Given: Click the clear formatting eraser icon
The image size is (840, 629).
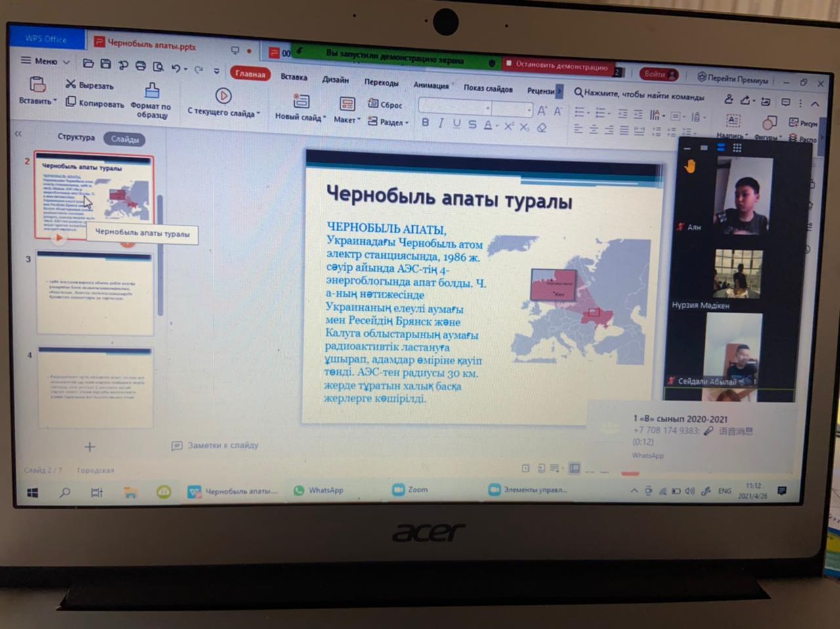Looking at the screenshot, I should [x=541, y=127].
